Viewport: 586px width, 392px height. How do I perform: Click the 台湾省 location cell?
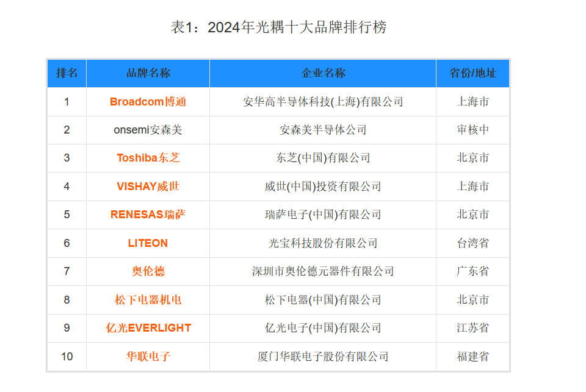472,243
